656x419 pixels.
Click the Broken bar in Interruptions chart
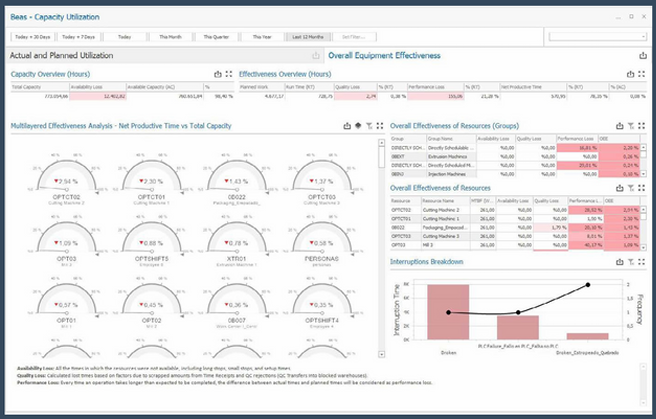448,312
